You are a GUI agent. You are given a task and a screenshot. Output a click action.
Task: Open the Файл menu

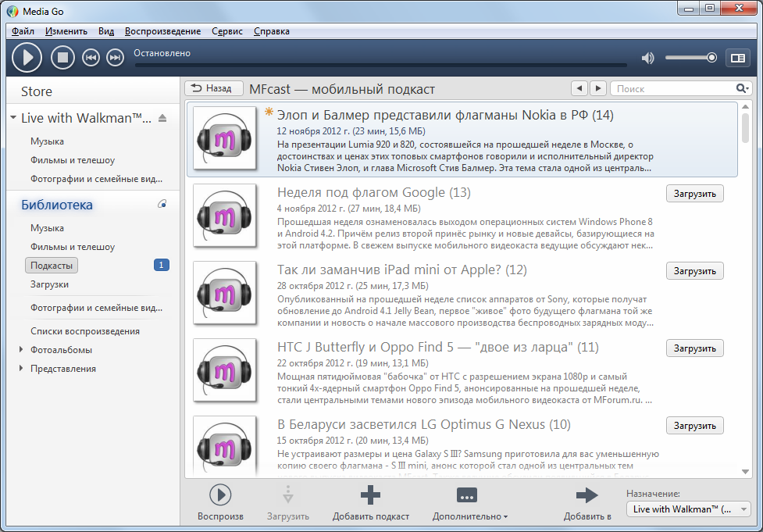[23, 31]
